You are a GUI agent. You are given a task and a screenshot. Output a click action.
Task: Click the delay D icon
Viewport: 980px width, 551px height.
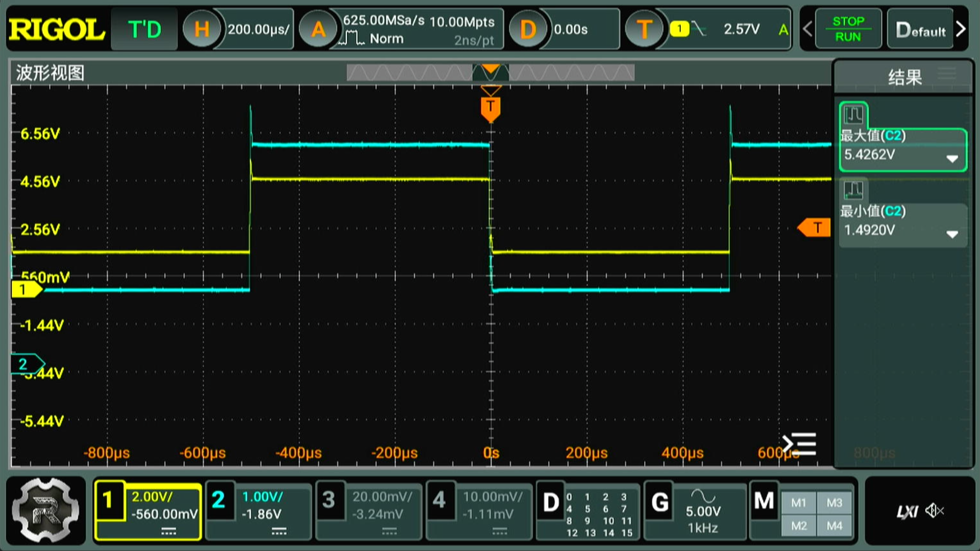(528, 29)
